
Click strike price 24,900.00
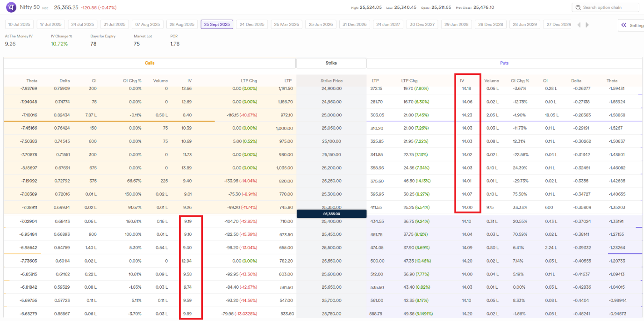pos(331,88)
